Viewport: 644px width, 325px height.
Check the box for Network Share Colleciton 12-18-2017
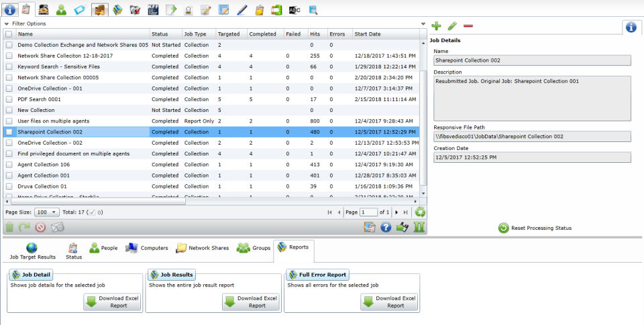tap(9, 56)
